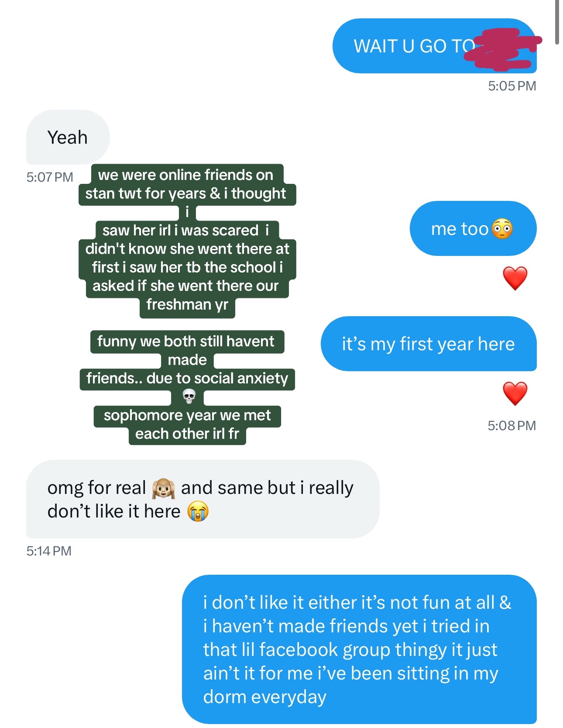Viewport: 563px width, 728px height.
Task: Click the monkey covering ears emoji
Action: pos(163,488)
